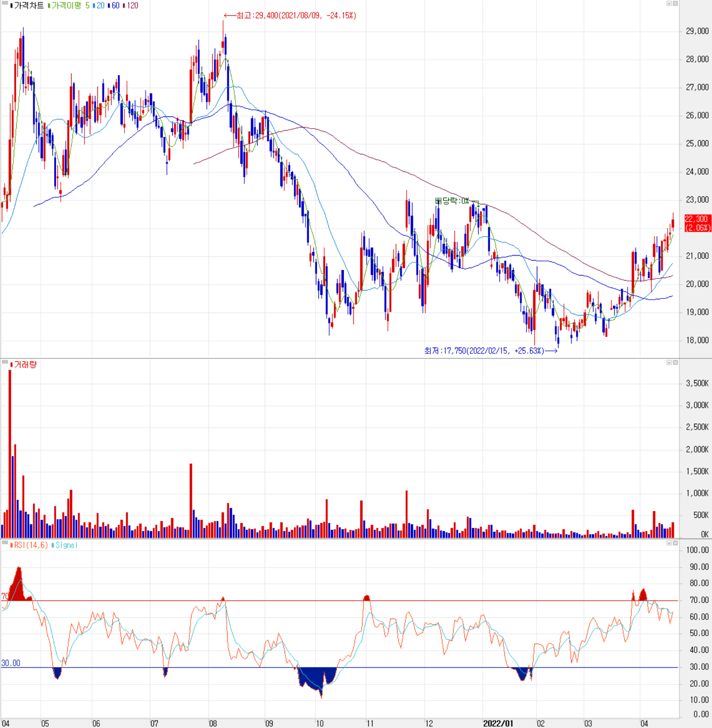712x728 pixels.
Task: Click the 11 month axis label
Action: (x=370, y=723)
